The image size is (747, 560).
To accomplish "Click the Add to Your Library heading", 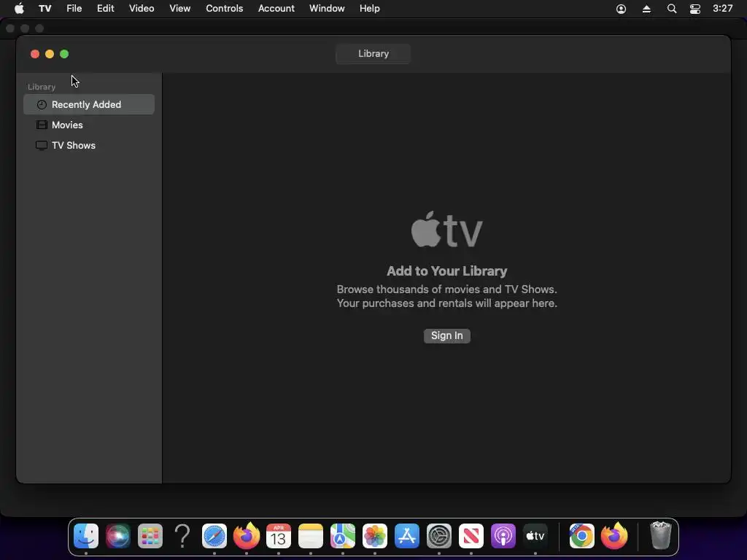I will pos(447,271).
